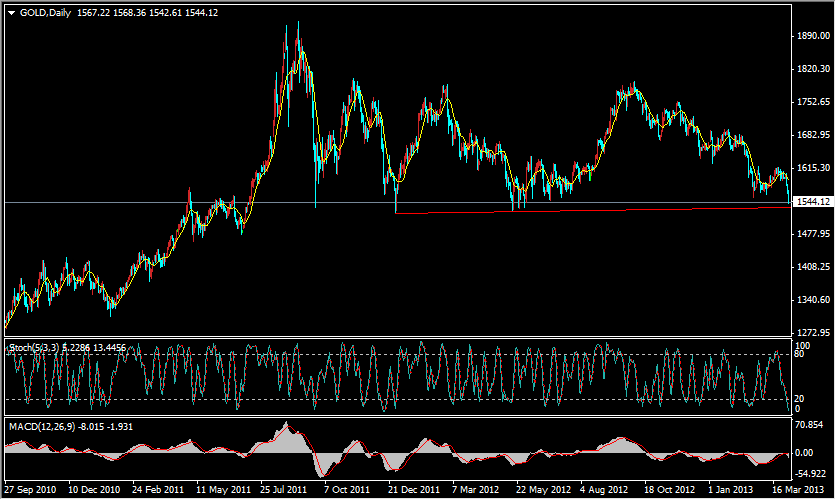Select the red support trendline
The height and width of the screenshot is (500, 836).
point(593,210)
